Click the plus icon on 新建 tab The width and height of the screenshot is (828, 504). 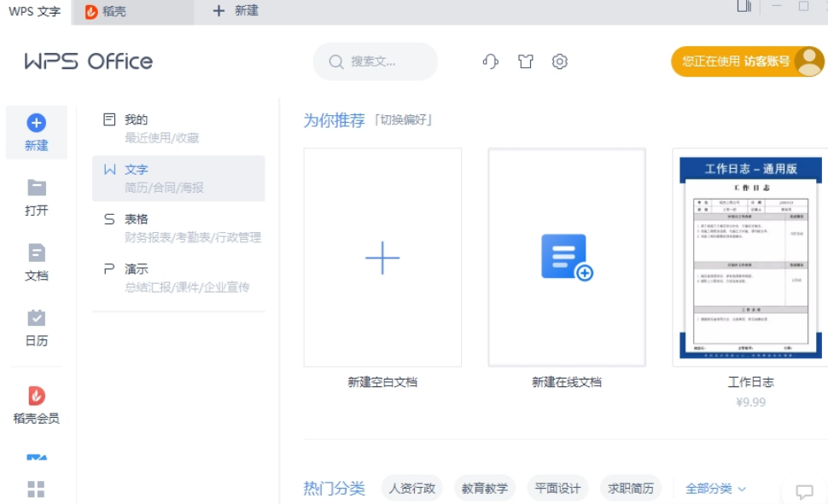coord(219,10)
